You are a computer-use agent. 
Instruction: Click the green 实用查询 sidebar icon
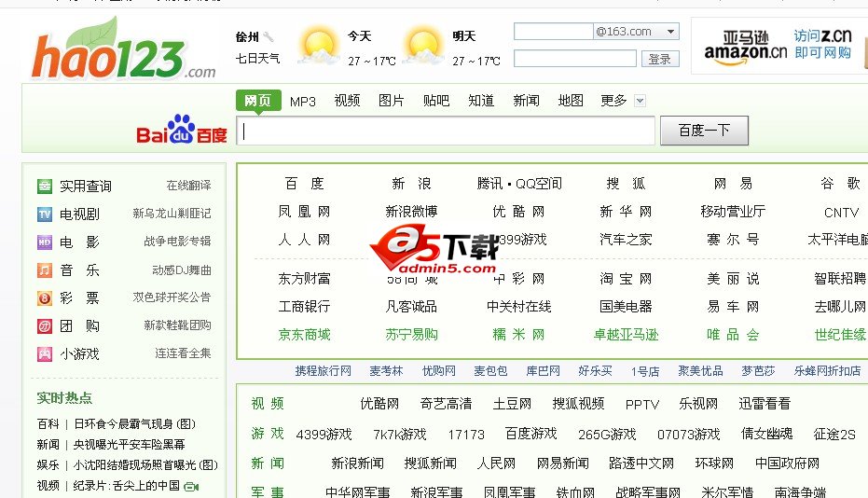click(45, 186)
